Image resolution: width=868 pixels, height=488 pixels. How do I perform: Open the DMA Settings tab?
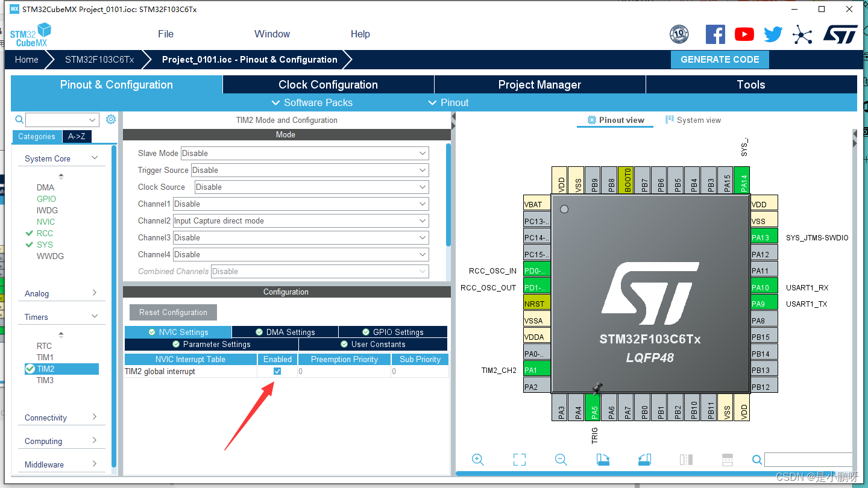285,332
